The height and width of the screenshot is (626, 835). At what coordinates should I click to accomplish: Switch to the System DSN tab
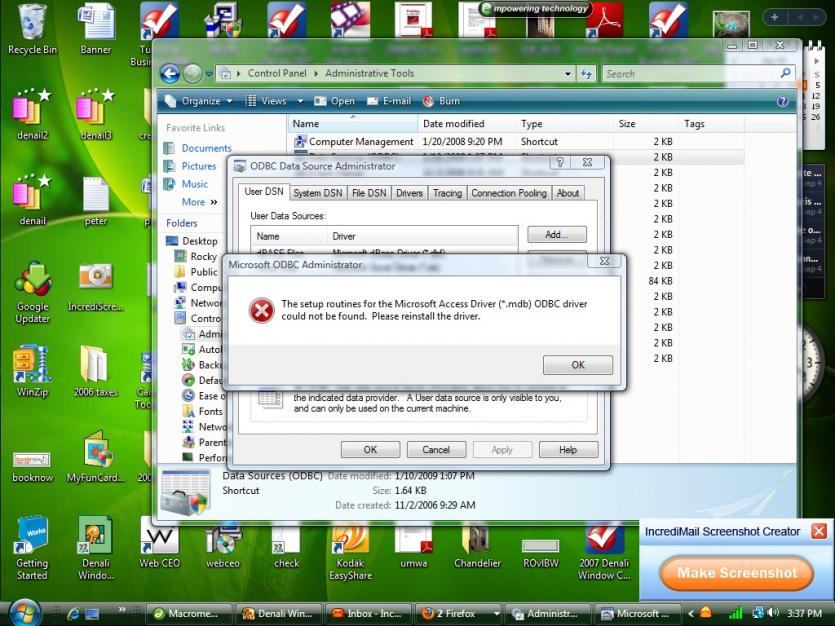(318, 193)
